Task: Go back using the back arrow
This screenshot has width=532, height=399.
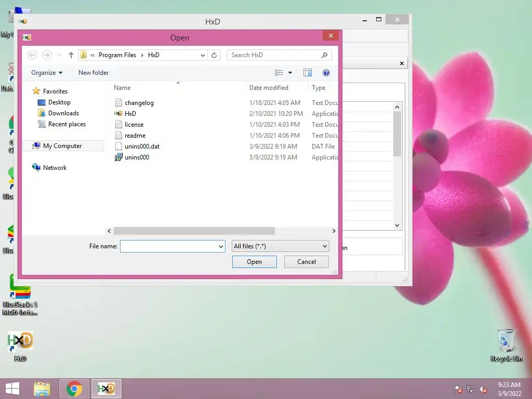Action: [x=32, y=55]
